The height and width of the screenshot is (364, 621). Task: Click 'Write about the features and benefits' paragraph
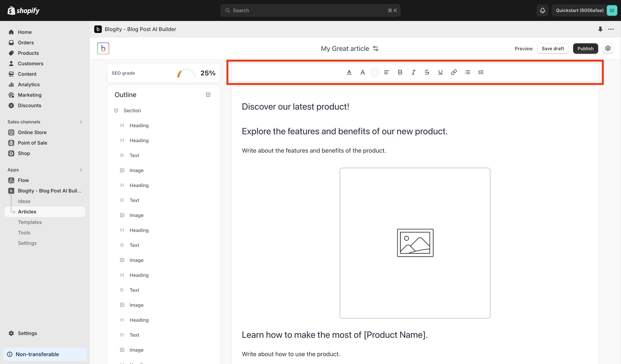point(314,151)
